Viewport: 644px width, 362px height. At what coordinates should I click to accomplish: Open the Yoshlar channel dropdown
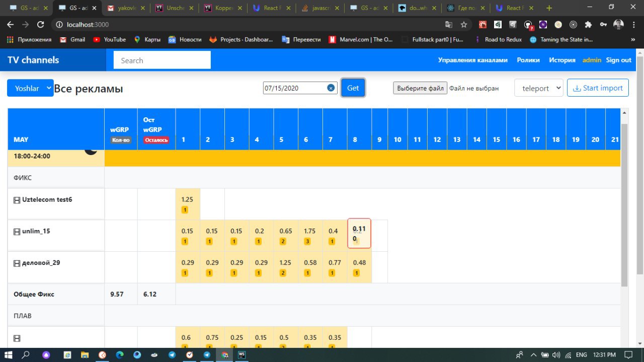tap(30, 88)
